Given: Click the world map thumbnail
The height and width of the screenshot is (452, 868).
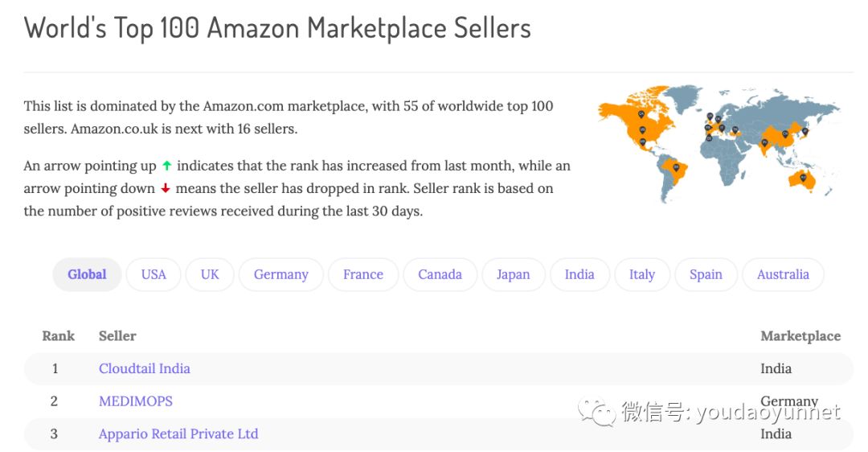Looking at the screenshot, I should coord(719,143).
